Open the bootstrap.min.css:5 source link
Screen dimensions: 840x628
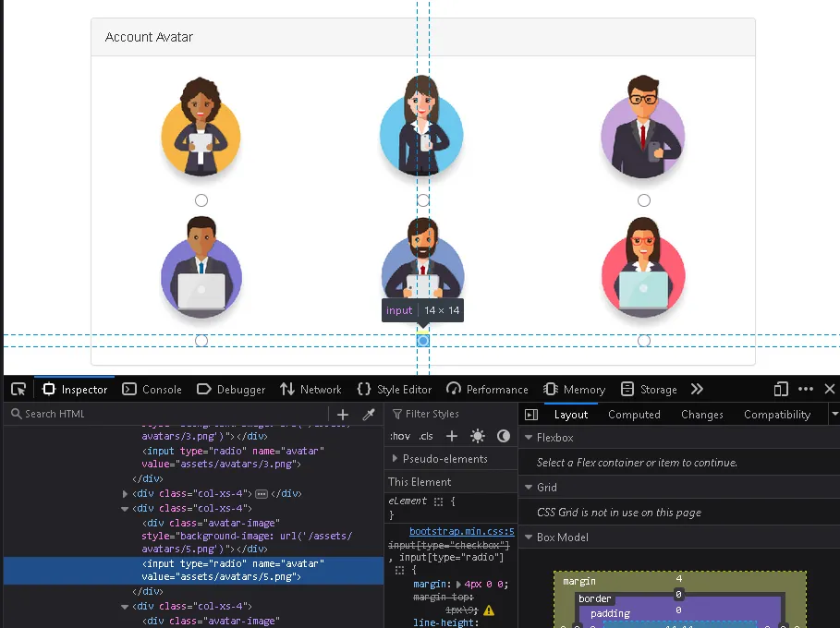coord(461,532)
